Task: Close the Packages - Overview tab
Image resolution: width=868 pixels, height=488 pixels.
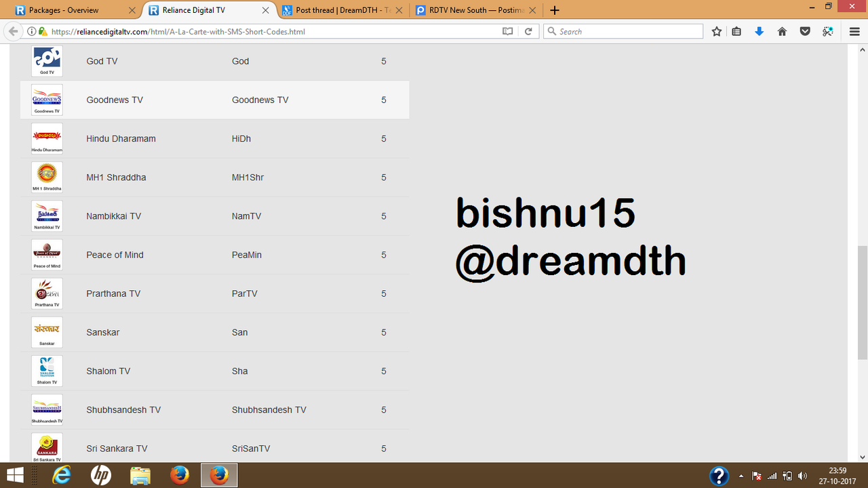Action: pos(132,10)
